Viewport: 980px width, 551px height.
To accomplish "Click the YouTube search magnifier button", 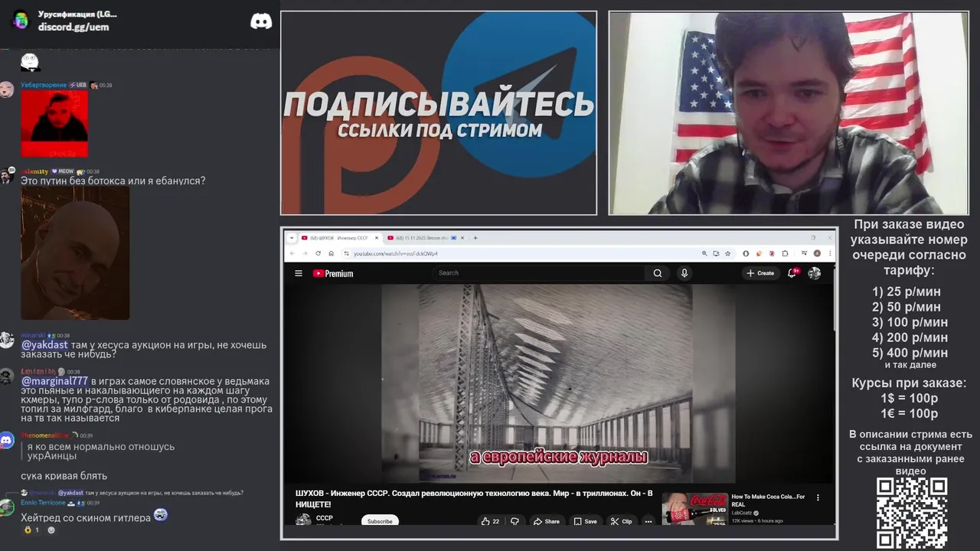I will [x=658, y=273].
